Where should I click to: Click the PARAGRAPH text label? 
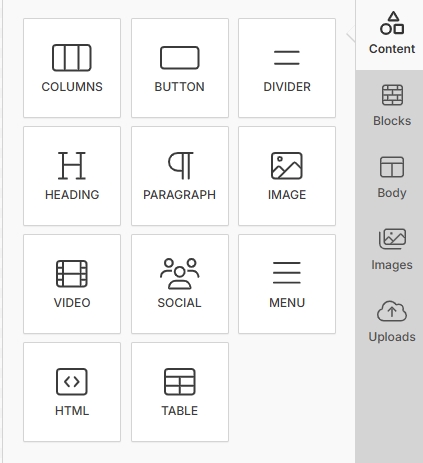point(180,195)
